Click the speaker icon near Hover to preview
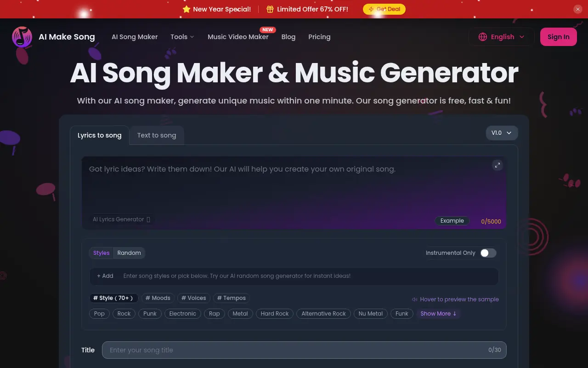This screenshot has width=588, height=368. [x=415, y=299]
